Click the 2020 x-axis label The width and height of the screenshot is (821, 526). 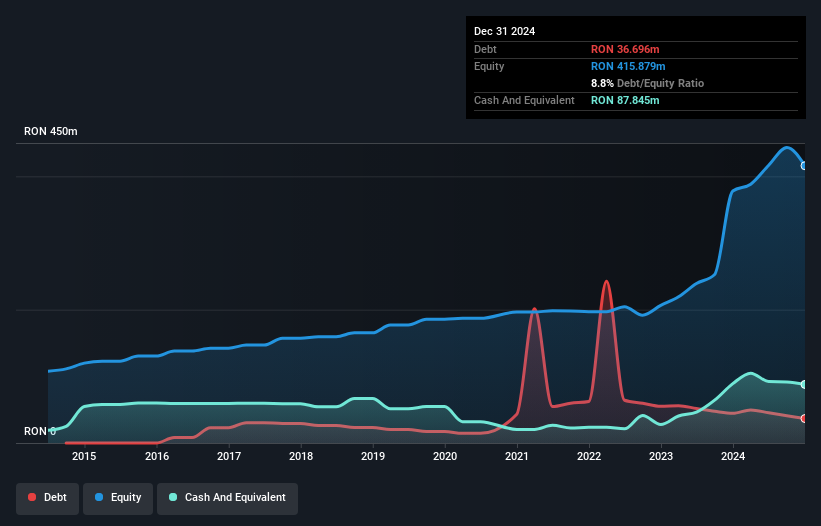click(x=445, y=456)
